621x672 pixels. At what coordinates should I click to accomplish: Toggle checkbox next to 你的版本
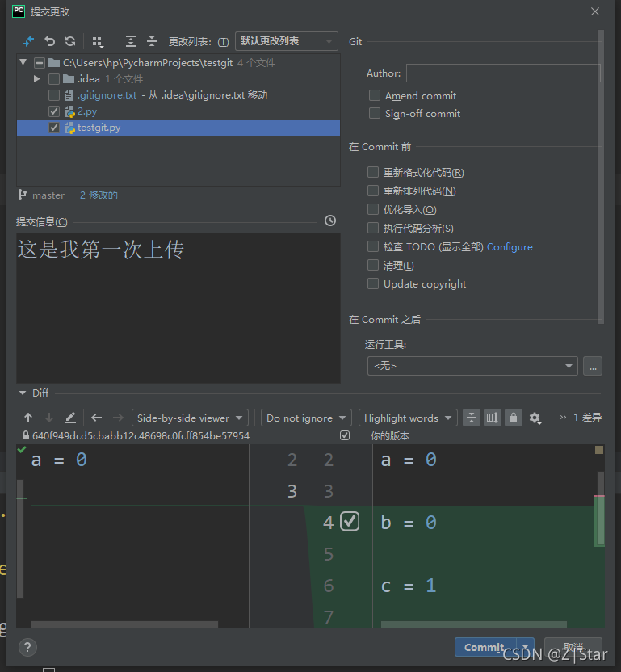tap(345, 435)
